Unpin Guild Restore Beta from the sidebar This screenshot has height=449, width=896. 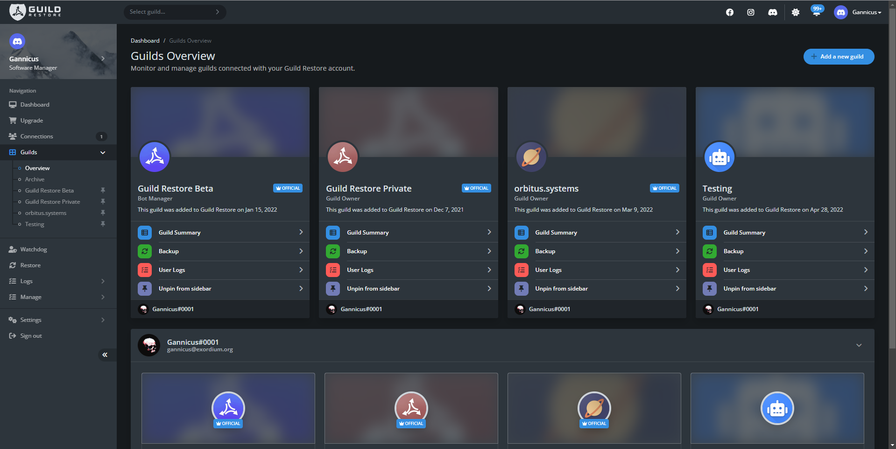(x=220, y=288)
